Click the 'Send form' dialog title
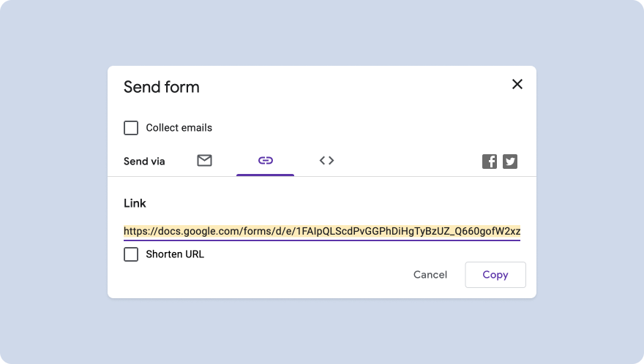 [x=162, y=87]
